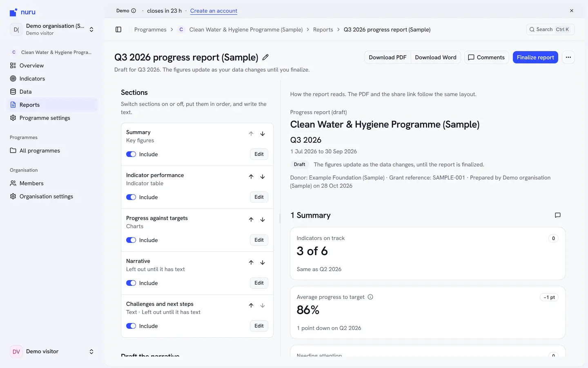Click Edit for the Summary section

coord(259,154)
